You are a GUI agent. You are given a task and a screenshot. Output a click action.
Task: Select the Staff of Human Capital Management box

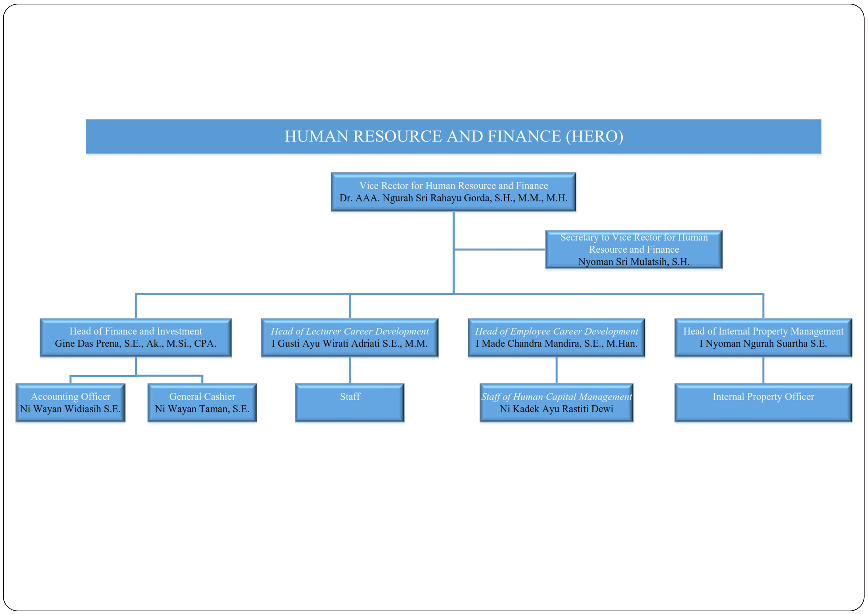(x=556, y=403)
